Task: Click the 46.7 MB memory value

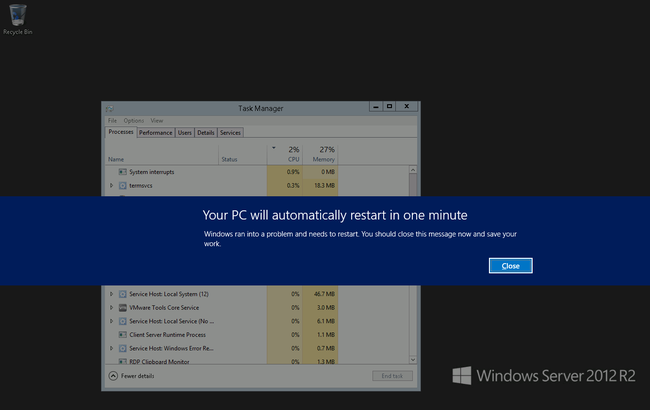Action: coord(324,294)
